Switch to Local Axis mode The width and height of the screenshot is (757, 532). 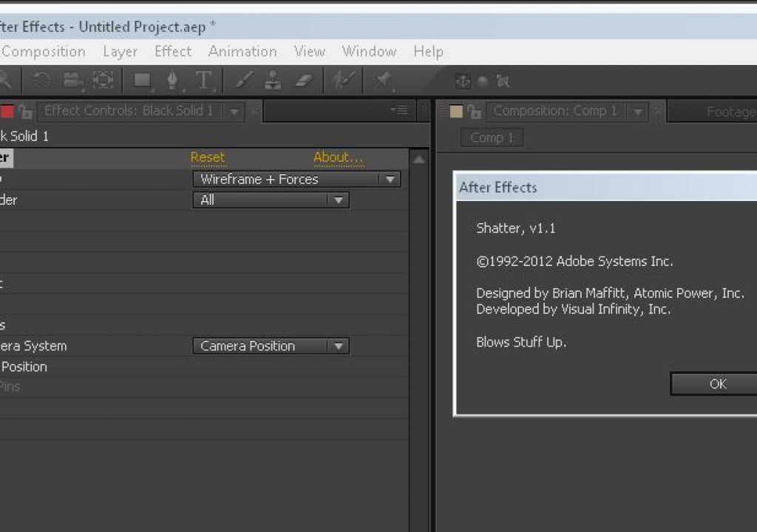pos(463,81)
